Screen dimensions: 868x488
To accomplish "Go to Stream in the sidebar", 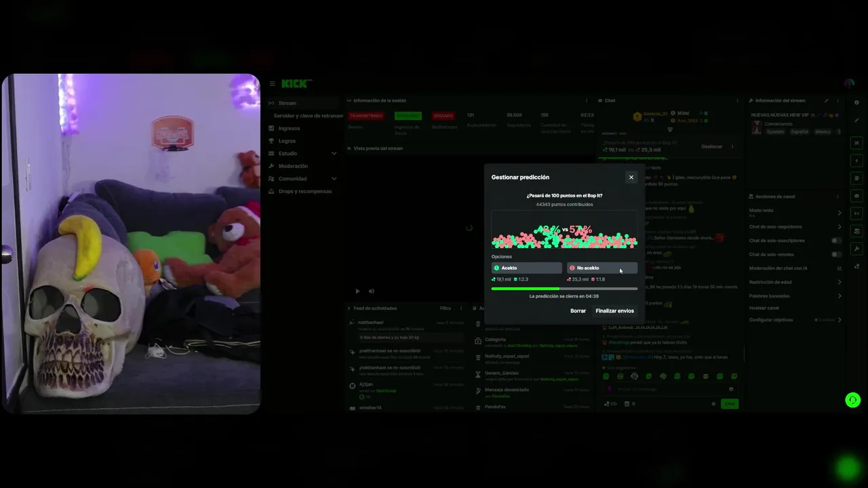I will [x=304, y=103].
